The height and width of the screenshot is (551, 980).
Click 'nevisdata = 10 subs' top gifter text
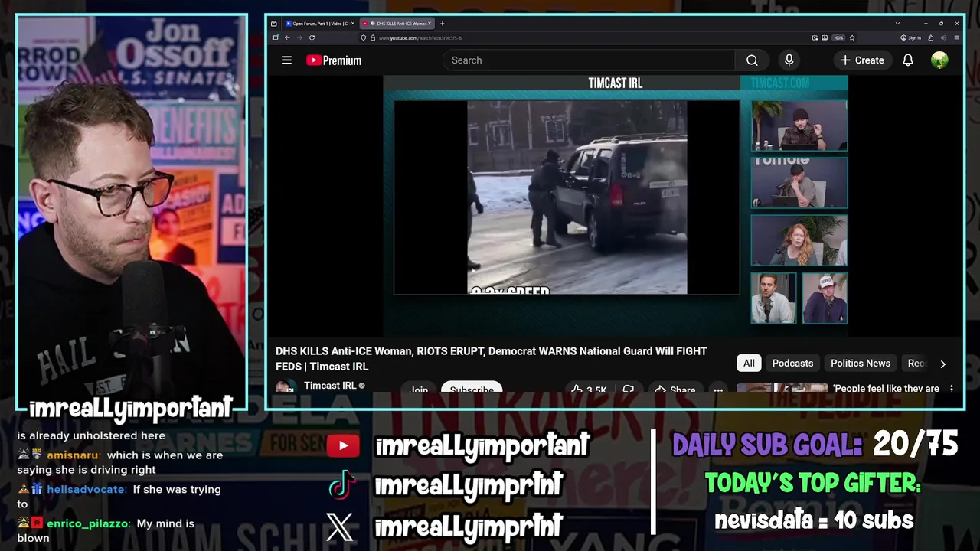814,521
